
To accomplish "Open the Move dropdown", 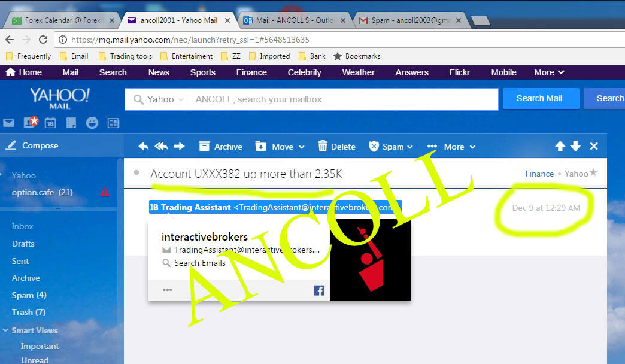I will coord(280,146).
